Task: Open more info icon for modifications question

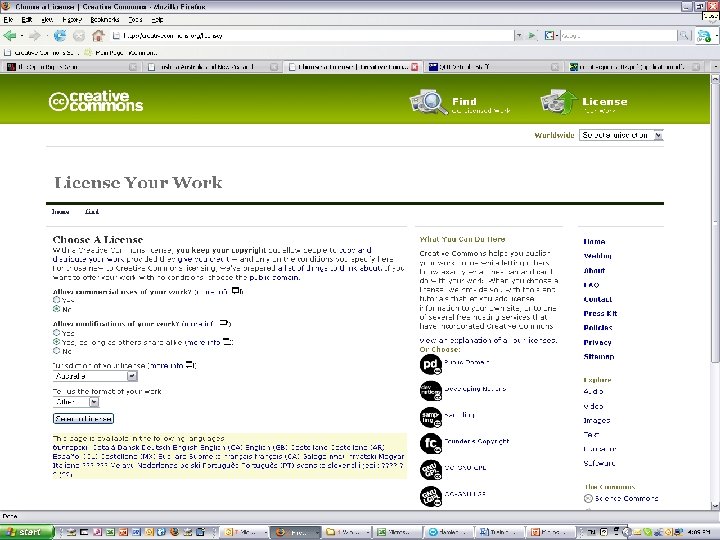Action: point(223,323)
